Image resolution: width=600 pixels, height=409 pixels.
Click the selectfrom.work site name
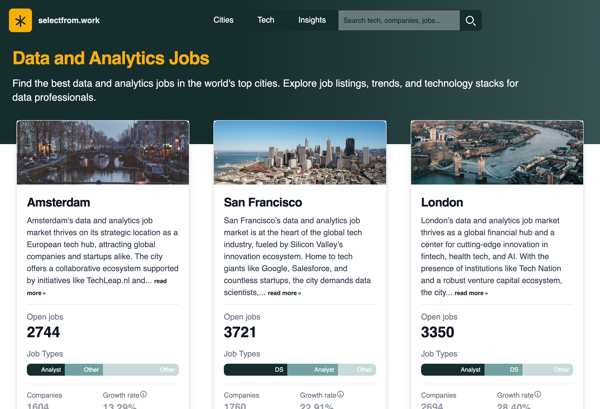coord(69,20)
